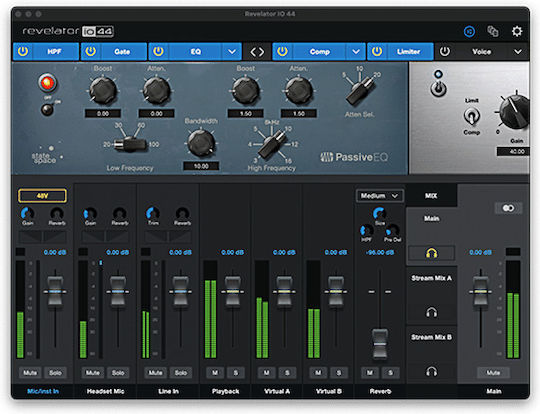Toggle the Voice power icon
The height and width of the screenshot is (414, 540).
click(445, 51)
